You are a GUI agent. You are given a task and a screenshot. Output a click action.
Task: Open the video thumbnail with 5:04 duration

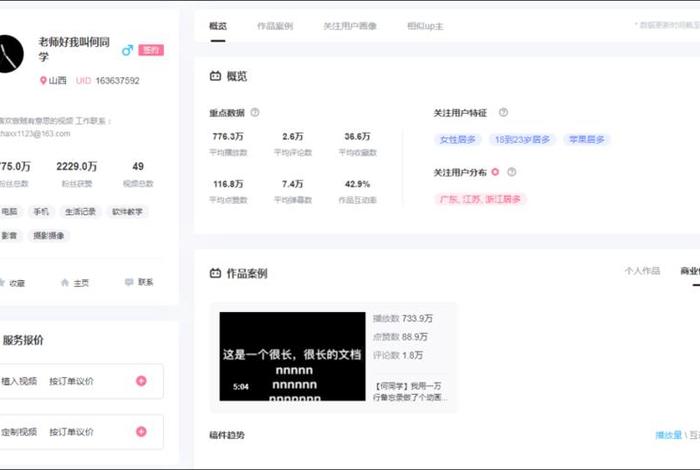tap(292, 356)
